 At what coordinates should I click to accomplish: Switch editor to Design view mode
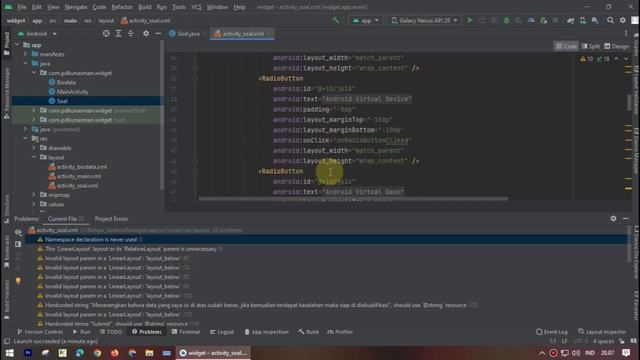point(617,46)
